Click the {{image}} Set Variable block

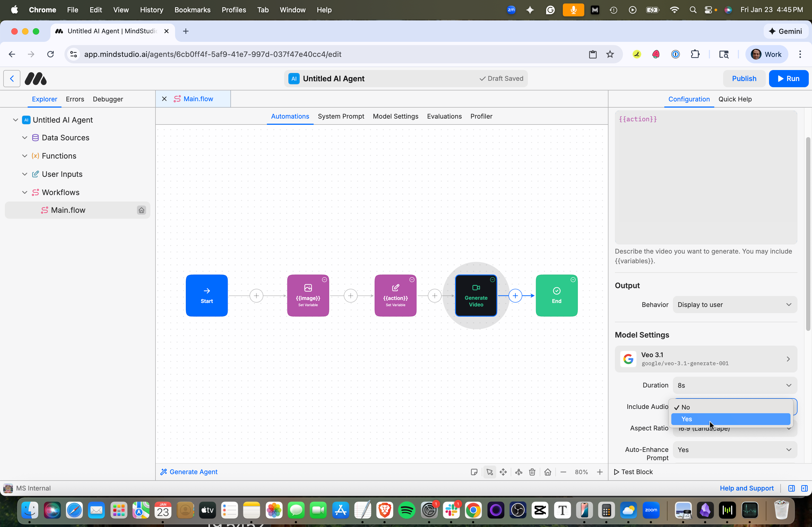pos(308,295)
